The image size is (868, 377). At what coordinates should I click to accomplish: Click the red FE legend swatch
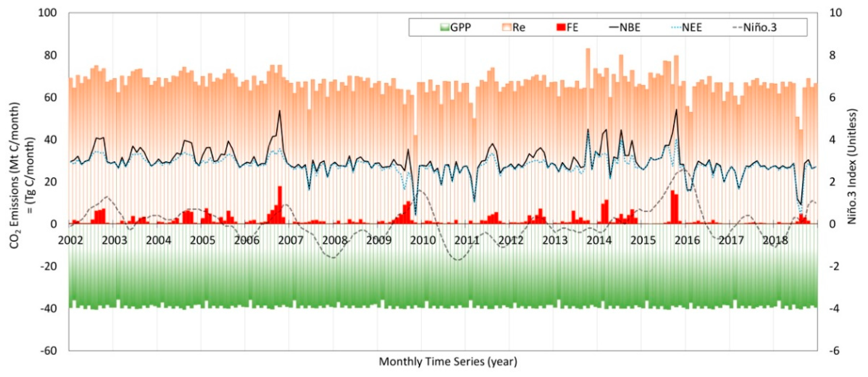click(x=561, y=27)
